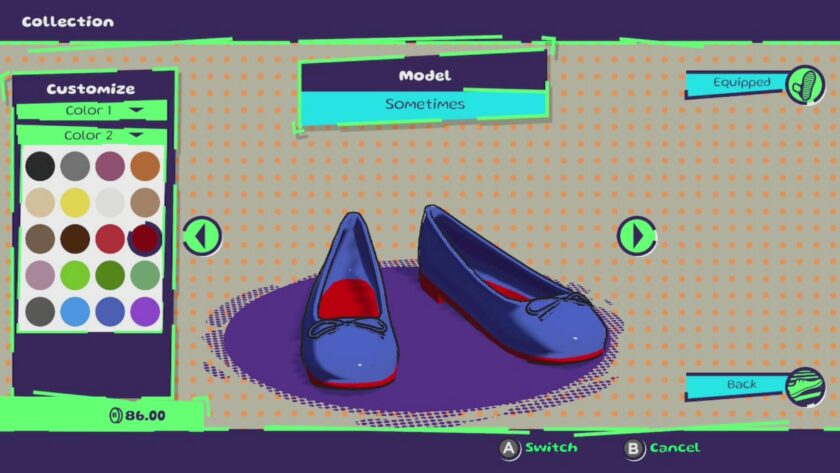Click the Customize panel title
The height and width of the screenshot is (473, 840).
91,89
